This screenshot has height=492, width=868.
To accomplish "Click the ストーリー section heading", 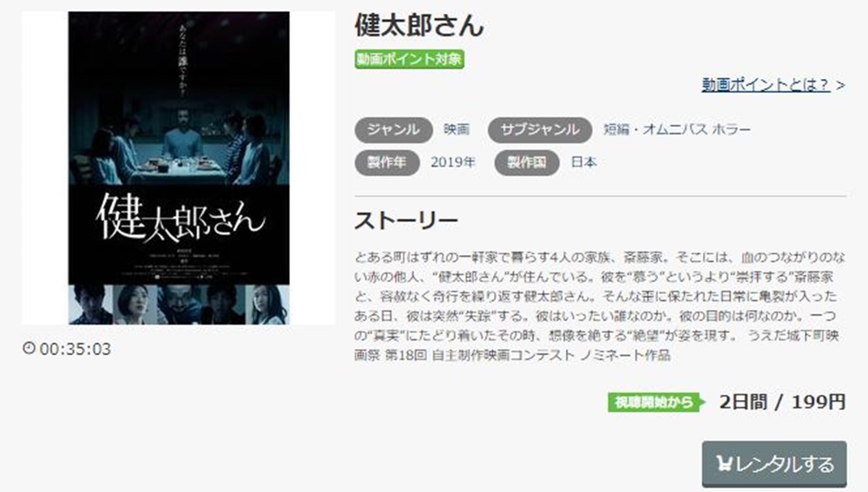I will [x=406, y=220].
